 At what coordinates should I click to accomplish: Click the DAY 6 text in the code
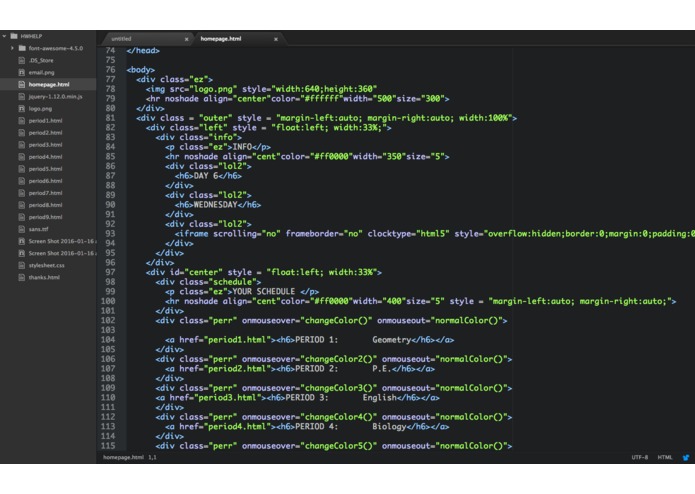click(x=206, y=176)
